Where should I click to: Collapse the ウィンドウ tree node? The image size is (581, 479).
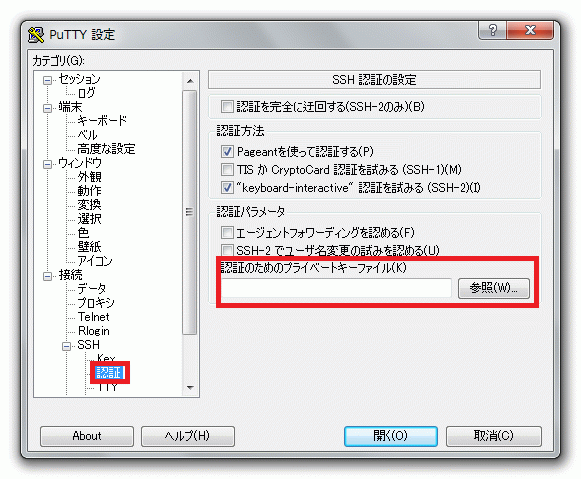pyautogui.click(x=47, y=164)
